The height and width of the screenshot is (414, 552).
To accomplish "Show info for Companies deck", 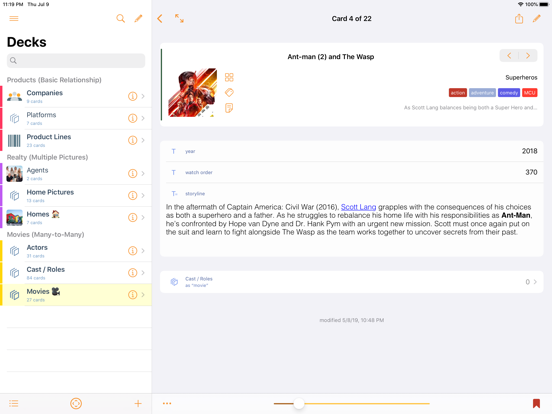I will pyautogui.click(x=132, y=96).
